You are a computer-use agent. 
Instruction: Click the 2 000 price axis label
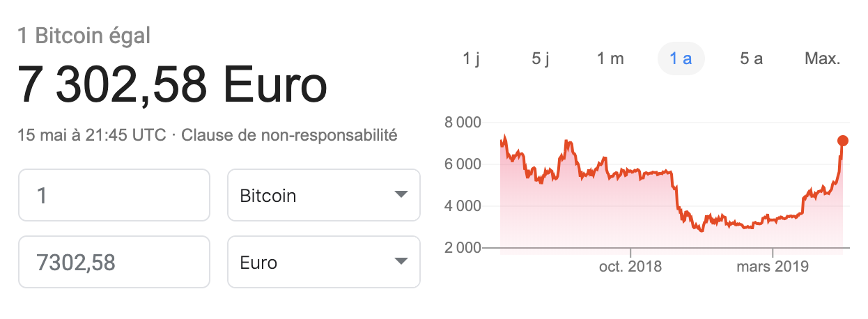462,248
